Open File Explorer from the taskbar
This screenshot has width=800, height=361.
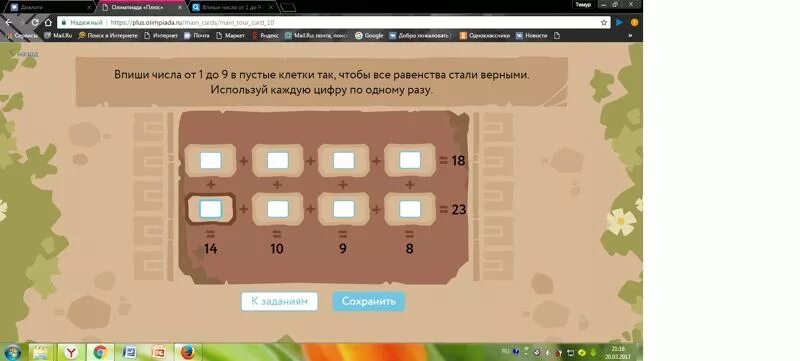(41, 352)
